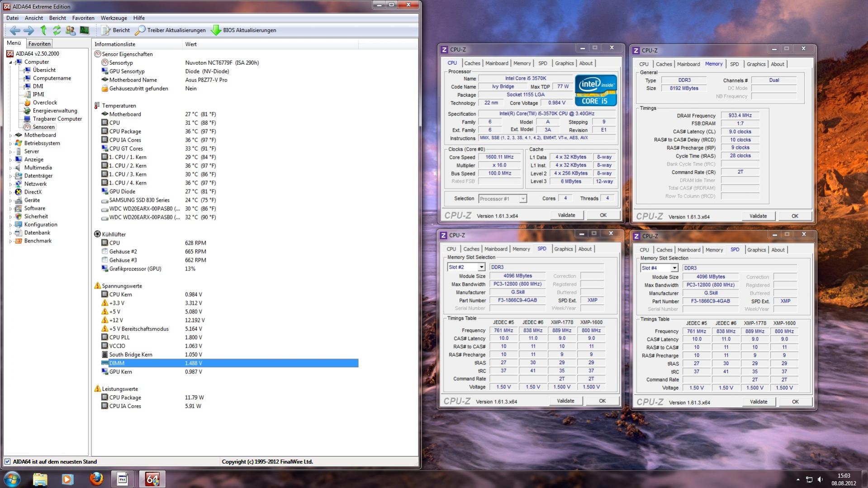Open Treiber Aktualisierungen
The width and height of the screenshot is (868, 488).
(x=171, y=30)
